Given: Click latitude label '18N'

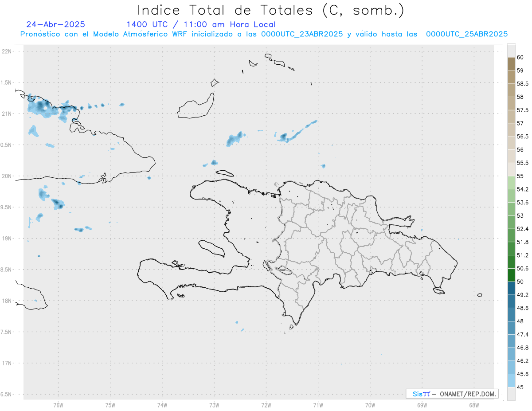Looking at the screenshot, I should tap(8, 301).
